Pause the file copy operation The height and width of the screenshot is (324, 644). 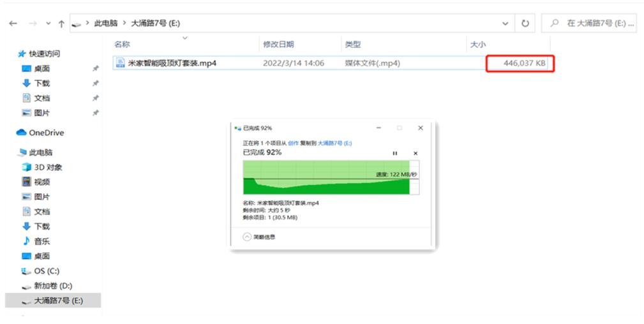[394, 153]
